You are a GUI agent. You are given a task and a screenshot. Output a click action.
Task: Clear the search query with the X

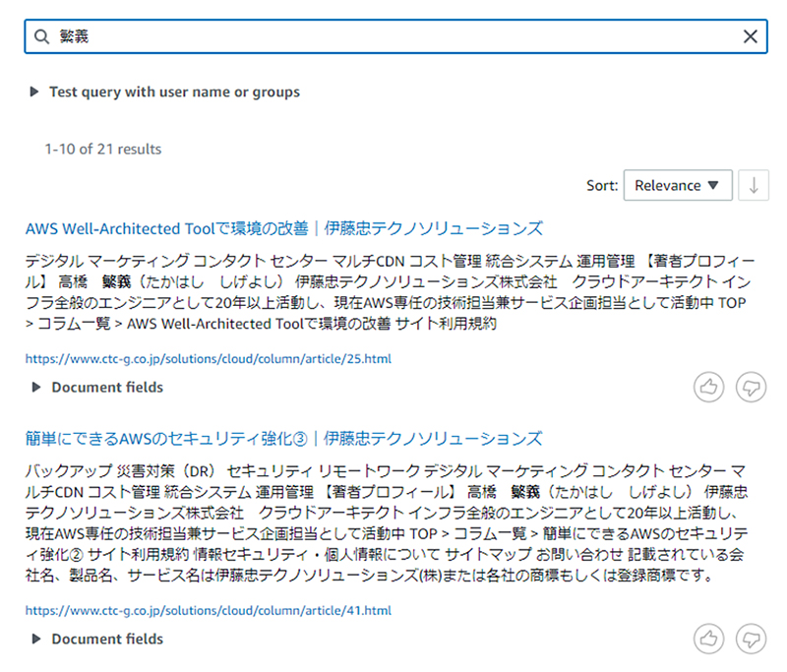tap(751, 36)
